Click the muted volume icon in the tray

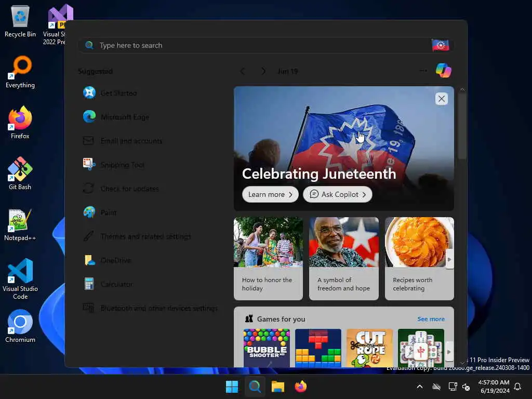click(x=466, y=387)
